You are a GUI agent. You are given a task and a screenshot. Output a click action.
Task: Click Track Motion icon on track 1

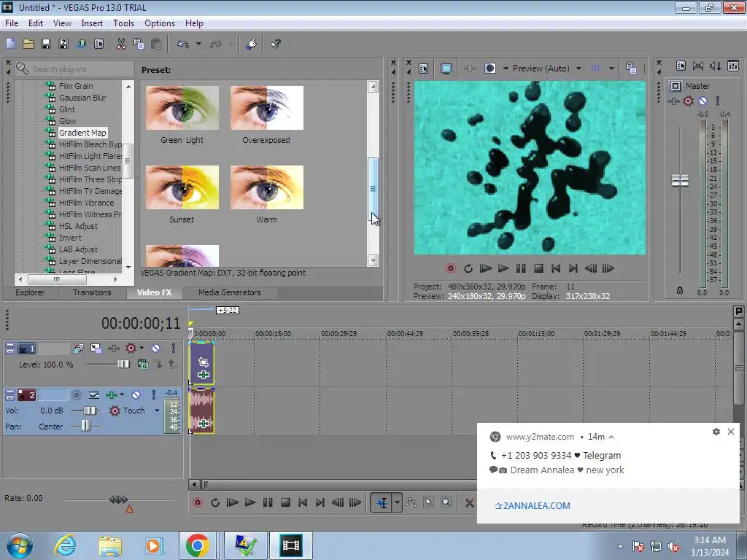point(96,348)
